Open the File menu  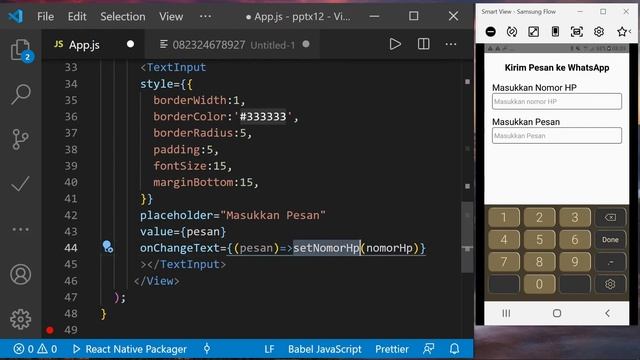point(45,16)
